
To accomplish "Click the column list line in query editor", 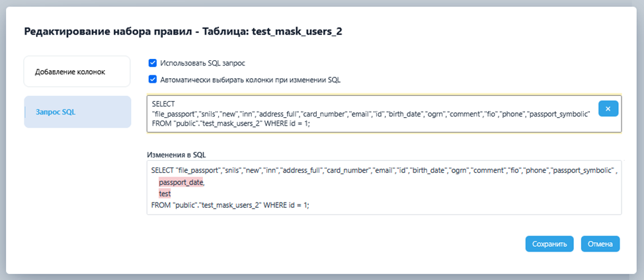I will [370, 113].
